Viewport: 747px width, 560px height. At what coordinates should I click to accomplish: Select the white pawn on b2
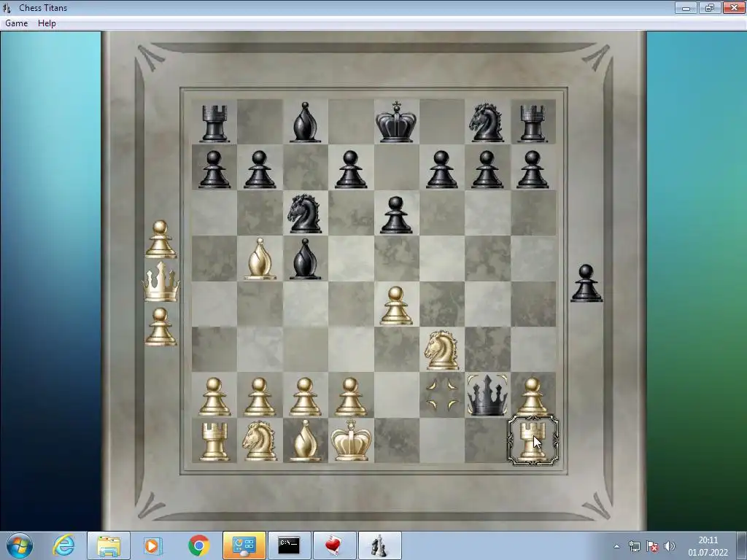click(x=260, y=397)
